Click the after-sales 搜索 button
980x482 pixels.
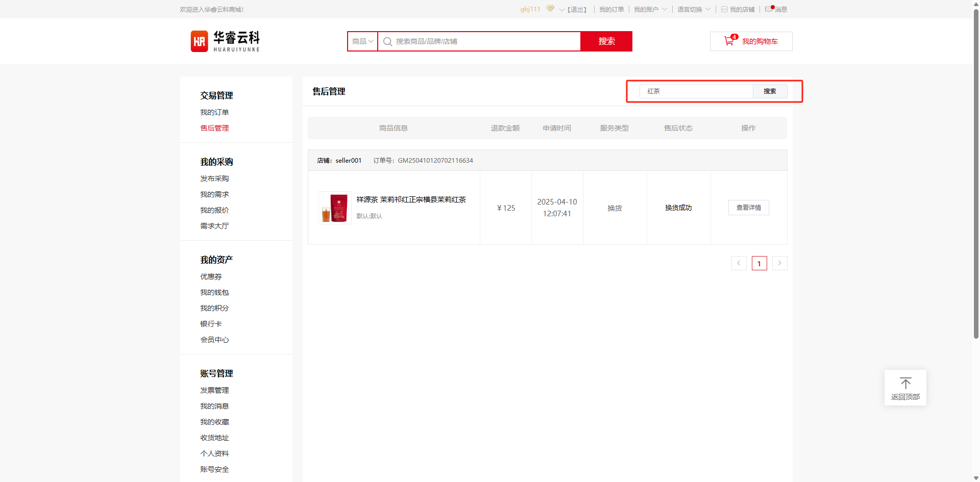(x=770, y=91)
